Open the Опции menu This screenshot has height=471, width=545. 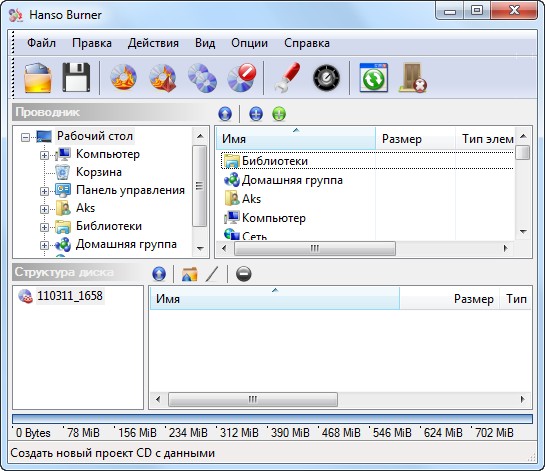250,43
